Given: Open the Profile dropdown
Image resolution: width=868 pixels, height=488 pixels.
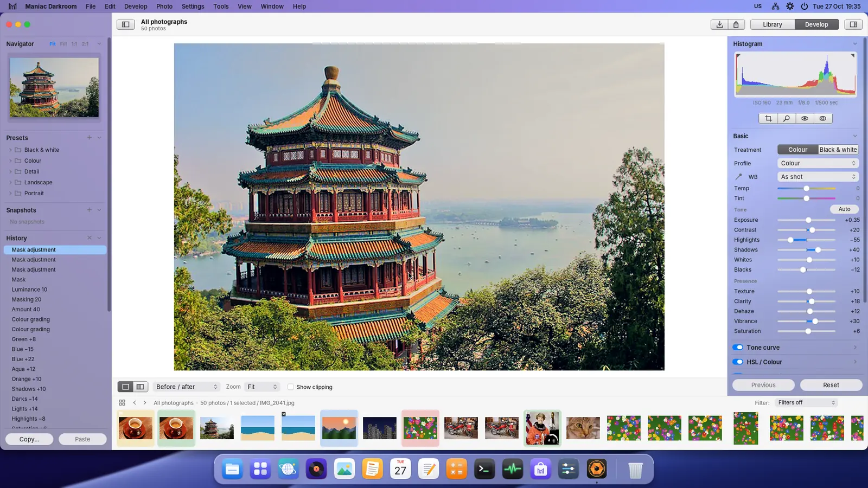Looking at the screenshot, I should click(818, 163).
